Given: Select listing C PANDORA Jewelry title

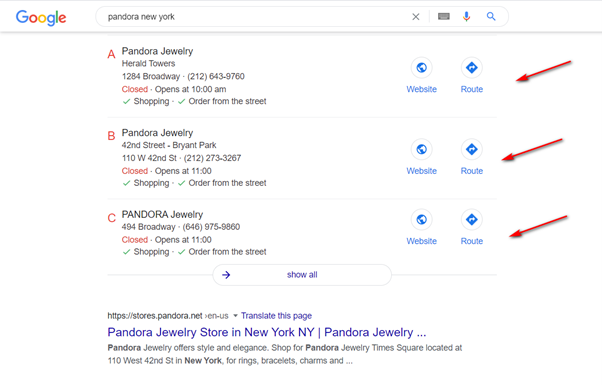Looking at the screenshot, I should coord(162,215).
